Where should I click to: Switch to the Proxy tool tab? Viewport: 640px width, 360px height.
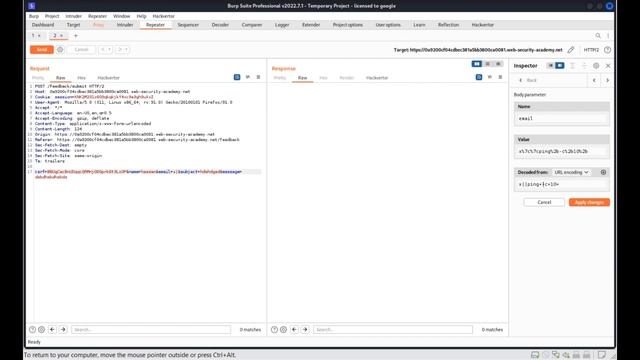pyautogui.click(x=98, y=25)
